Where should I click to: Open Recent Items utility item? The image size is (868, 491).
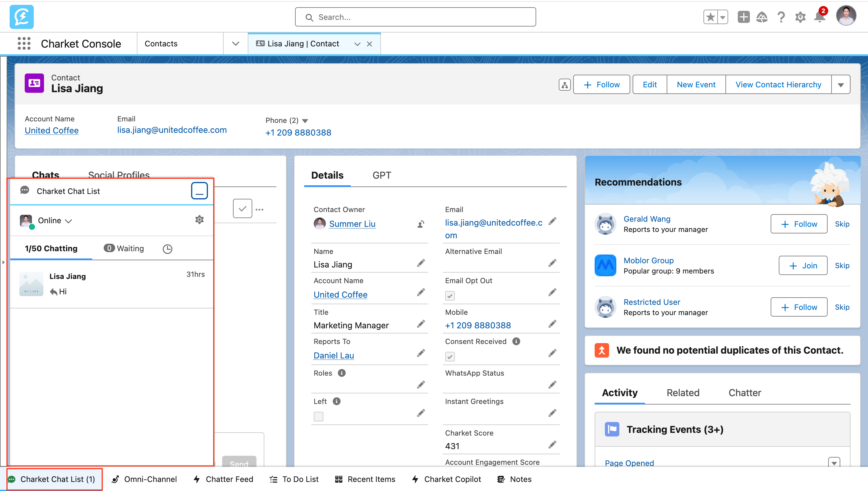[x=365, y=479]
